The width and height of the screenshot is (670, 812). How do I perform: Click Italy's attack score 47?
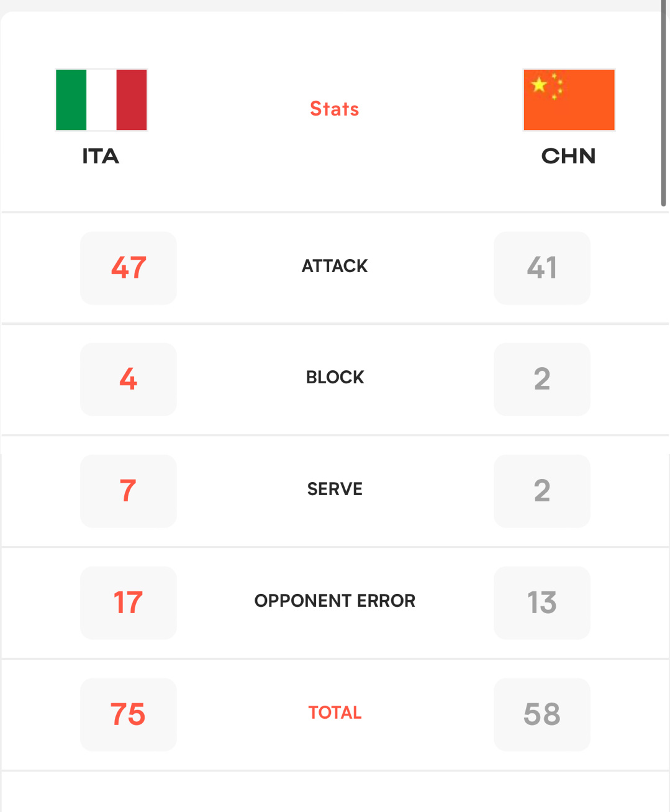click(129, 268)
